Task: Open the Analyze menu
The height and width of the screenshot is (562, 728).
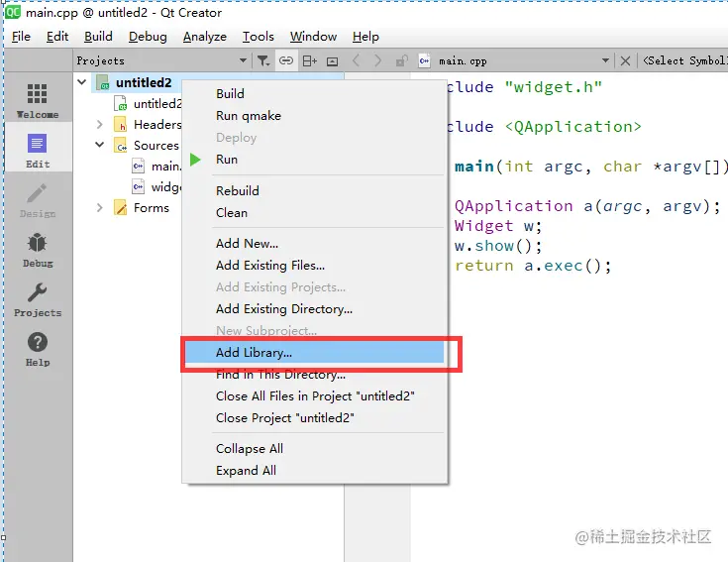Action: (205, 37)
